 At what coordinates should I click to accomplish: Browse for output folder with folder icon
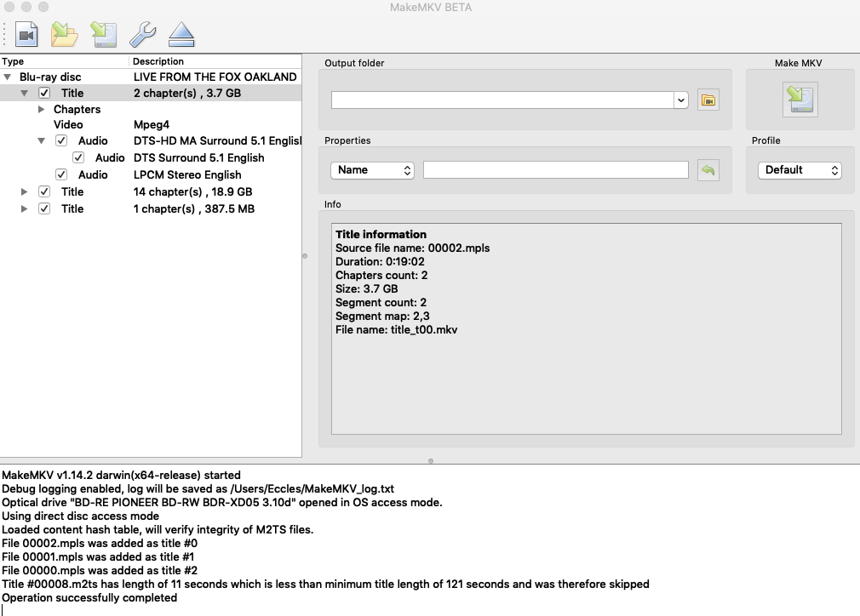[708, 100]
